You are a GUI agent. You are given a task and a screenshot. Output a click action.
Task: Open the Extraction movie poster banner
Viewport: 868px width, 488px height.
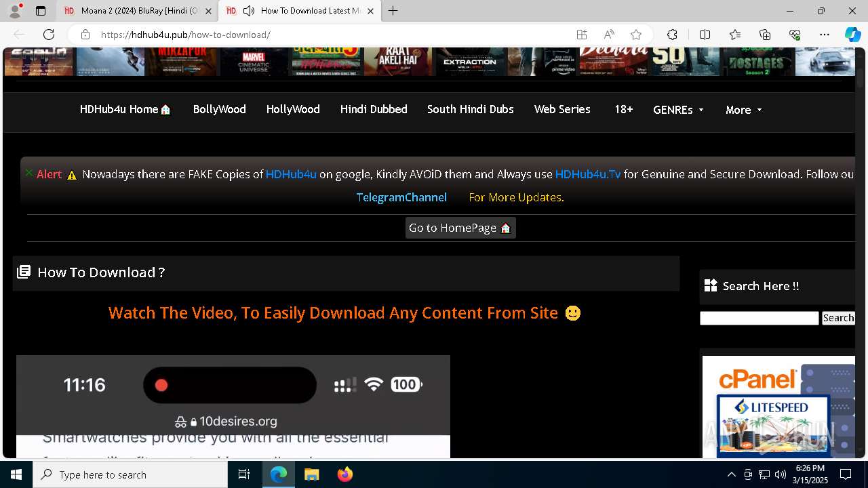469,61
